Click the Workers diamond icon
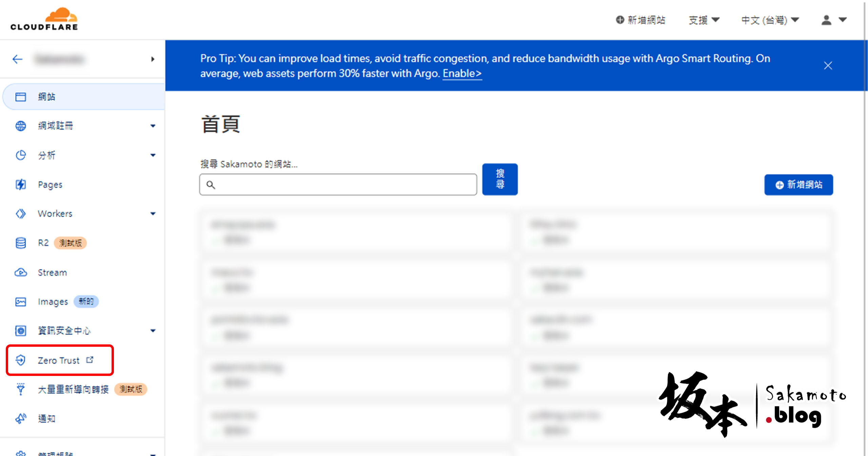 [21, 214]
